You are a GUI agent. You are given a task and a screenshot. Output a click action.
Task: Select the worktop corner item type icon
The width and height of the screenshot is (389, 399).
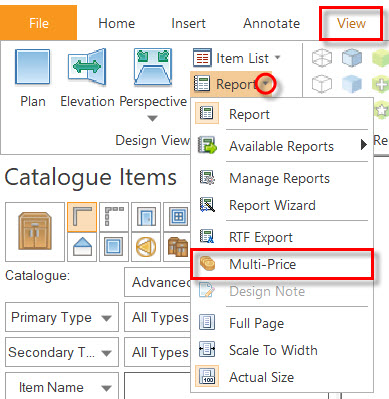pos(82,217)
